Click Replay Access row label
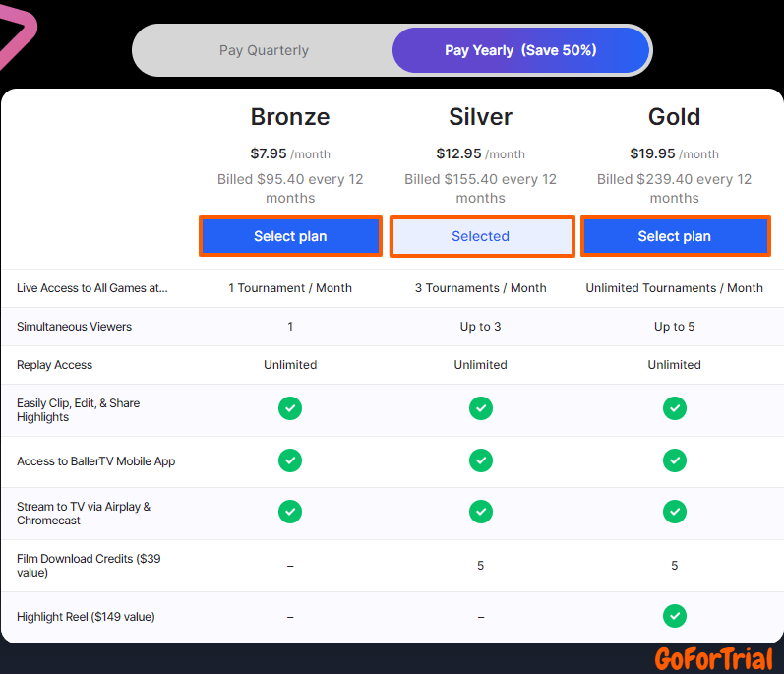 tap(54, 365)
